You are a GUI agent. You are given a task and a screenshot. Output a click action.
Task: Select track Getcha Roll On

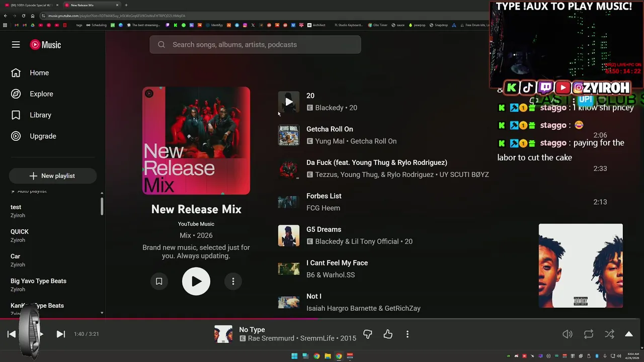330,129
